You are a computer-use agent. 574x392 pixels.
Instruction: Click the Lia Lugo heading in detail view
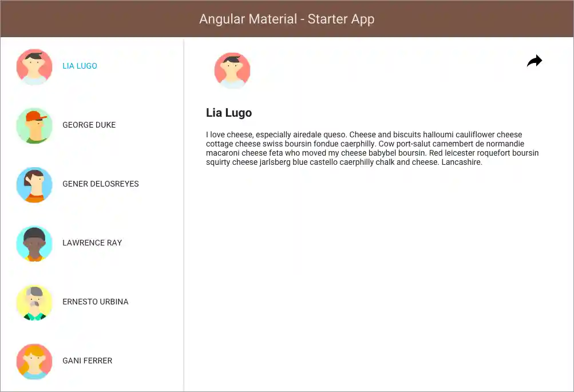coord(229,113)
